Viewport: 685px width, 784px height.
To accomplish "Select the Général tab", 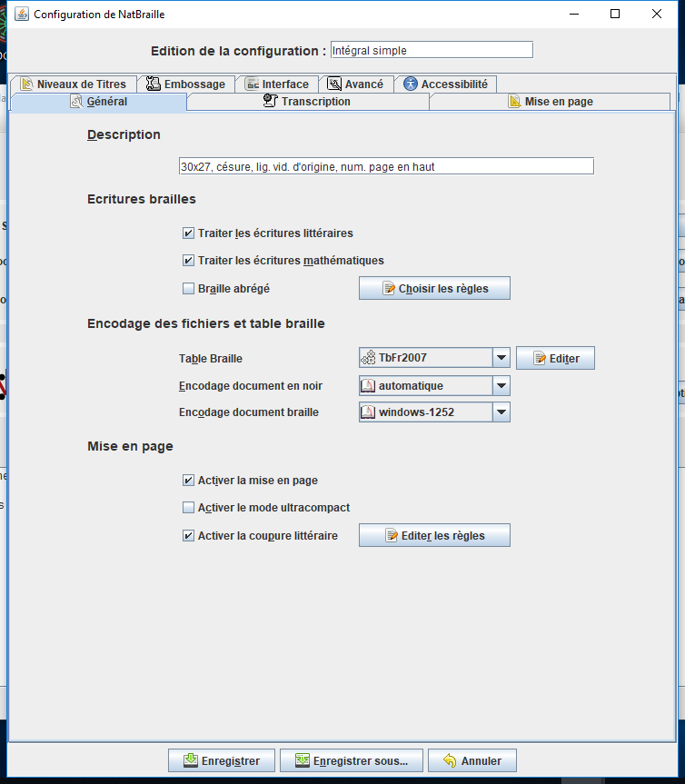I will coord(99,102).
